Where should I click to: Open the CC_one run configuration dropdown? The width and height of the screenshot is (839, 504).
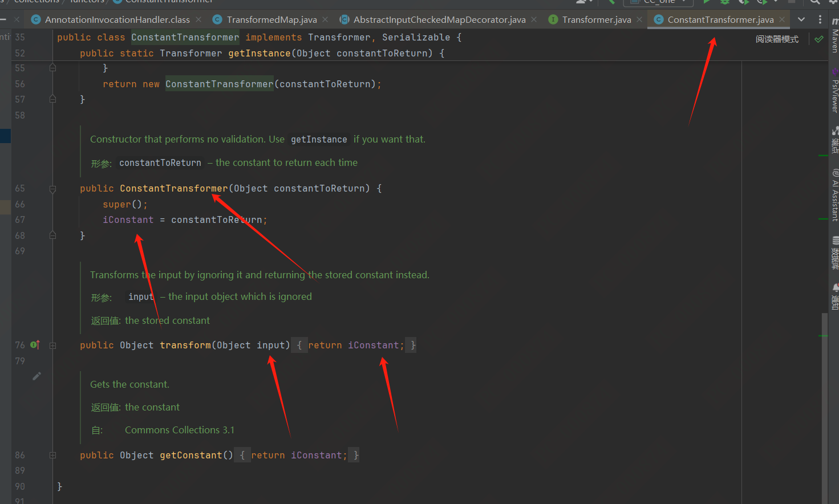tap(659, 2)
